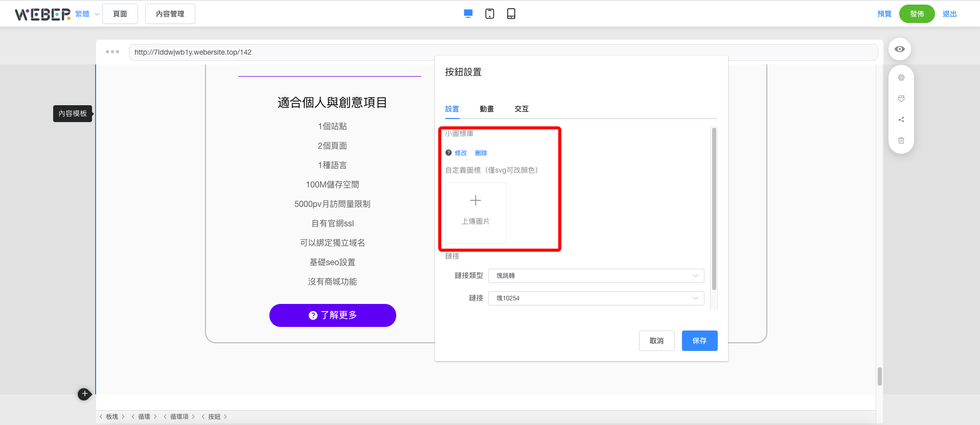Click the 取消 cancel button
980x425 pixels.
(657, 341)
